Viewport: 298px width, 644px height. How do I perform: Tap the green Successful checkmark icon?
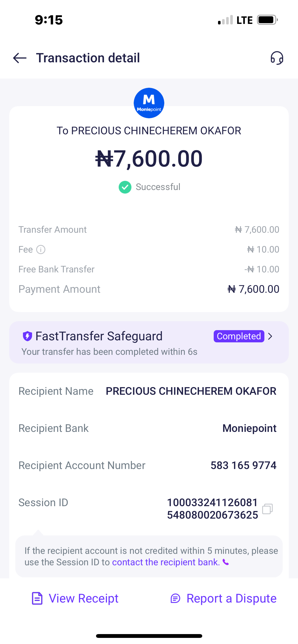tap(125, 187)
